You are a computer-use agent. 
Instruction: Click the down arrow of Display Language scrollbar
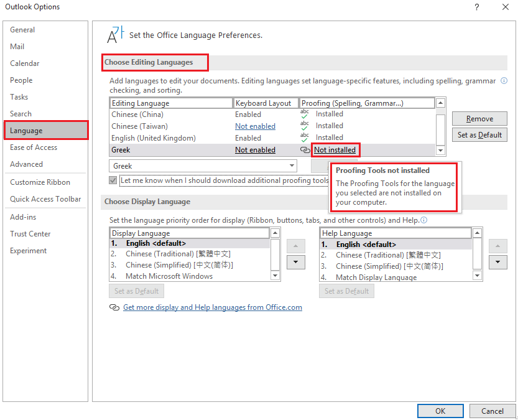click(x=275, y=275)
